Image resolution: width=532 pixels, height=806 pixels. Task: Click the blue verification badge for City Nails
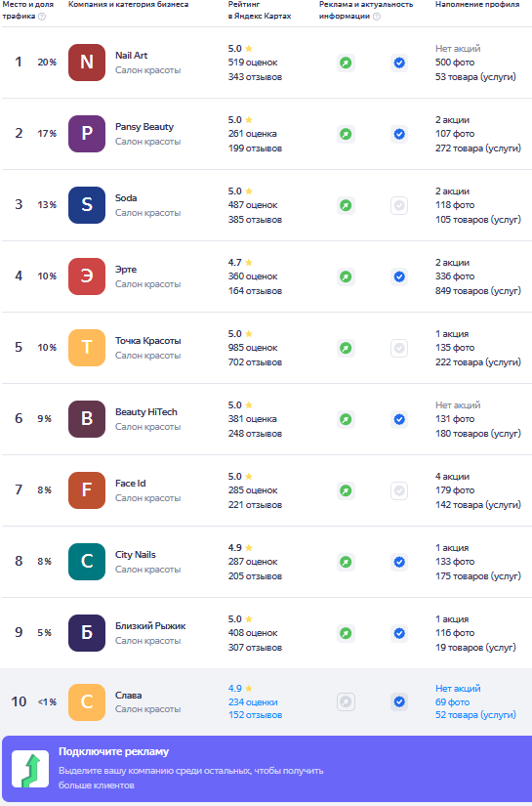tap(399, 562)
